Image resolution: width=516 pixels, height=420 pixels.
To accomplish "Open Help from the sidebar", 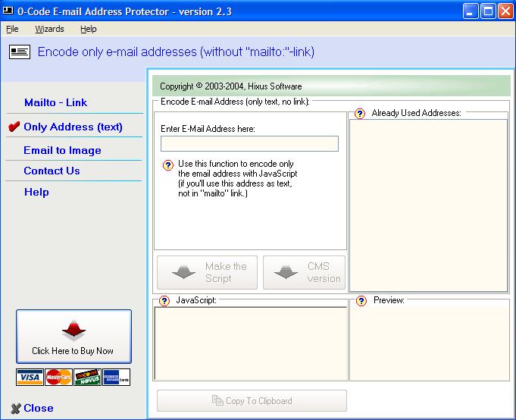I will 36,192.
